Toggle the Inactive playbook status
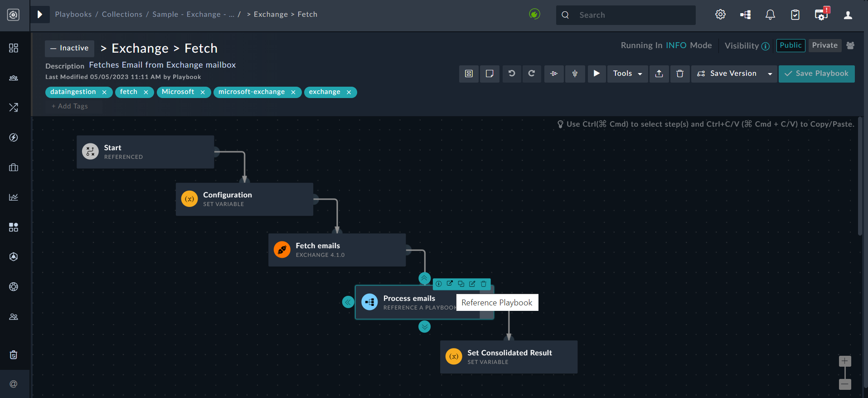 (x=69, y=48)
